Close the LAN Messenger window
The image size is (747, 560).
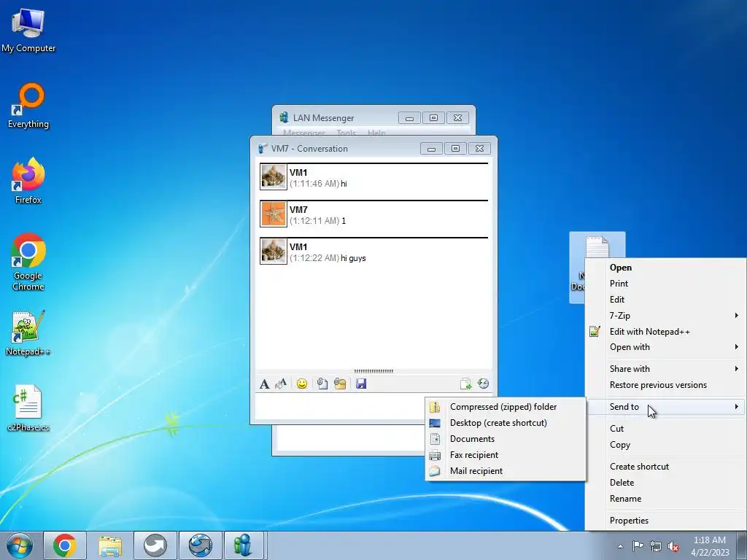pos(458,117)
